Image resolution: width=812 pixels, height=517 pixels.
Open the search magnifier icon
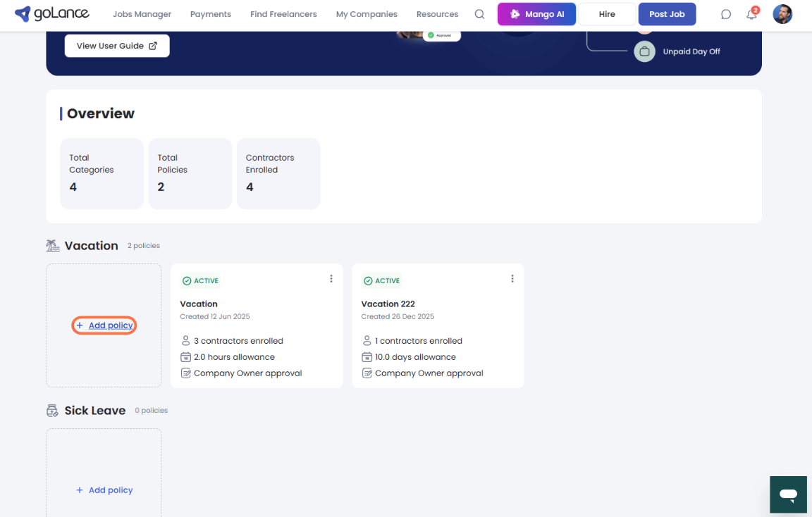[x=479, y=14]
